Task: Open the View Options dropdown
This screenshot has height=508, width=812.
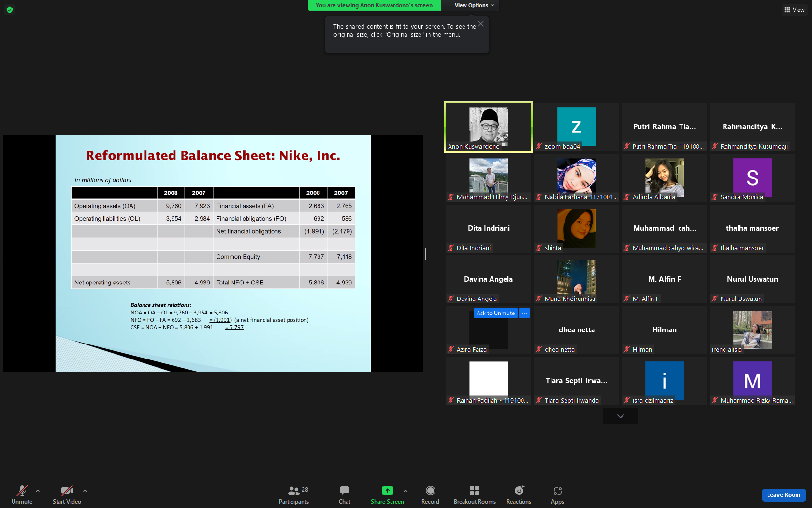Action: point(474,5)
